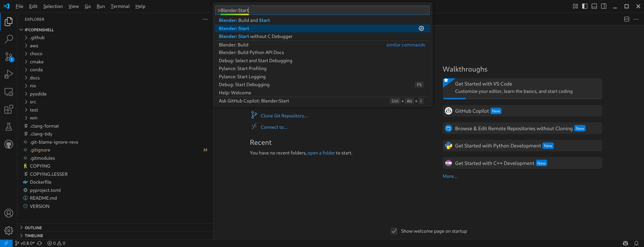Viewport: 644px width, 247px height.
Task: Open errors and warnings status indicator
Action: (x=56, y=243)
